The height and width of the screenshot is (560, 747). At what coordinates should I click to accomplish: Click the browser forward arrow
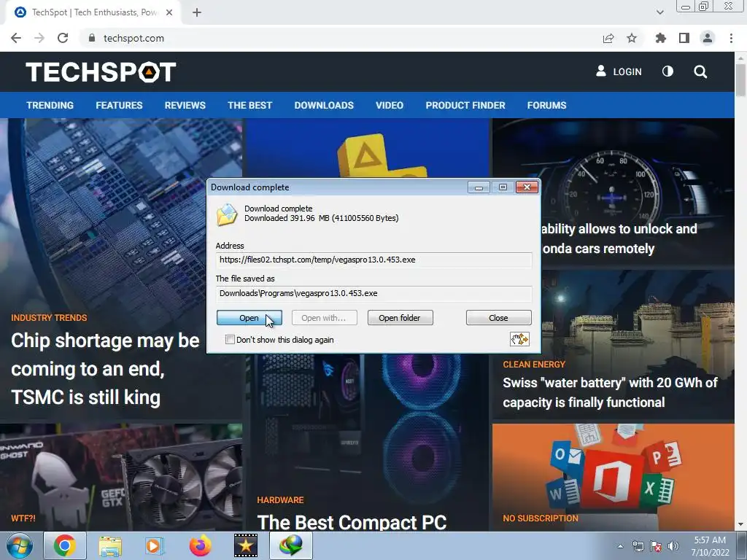(x=39, y=38)
